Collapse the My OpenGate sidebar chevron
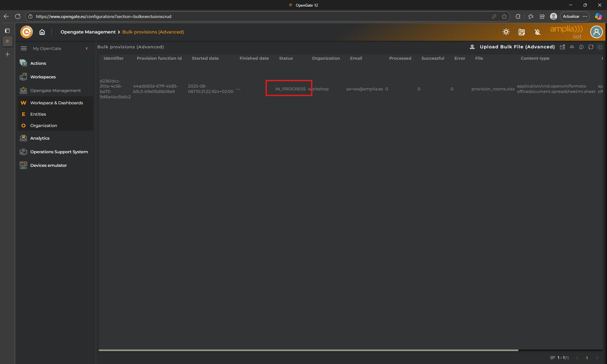The height and width of the screenshot is (364, 607). (x=87, y=48)
